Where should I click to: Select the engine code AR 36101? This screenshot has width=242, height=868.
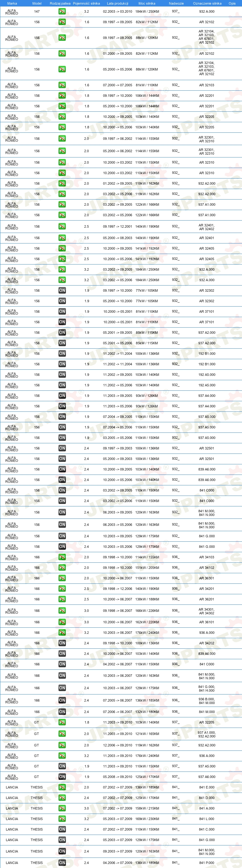[x=207, y=622]
